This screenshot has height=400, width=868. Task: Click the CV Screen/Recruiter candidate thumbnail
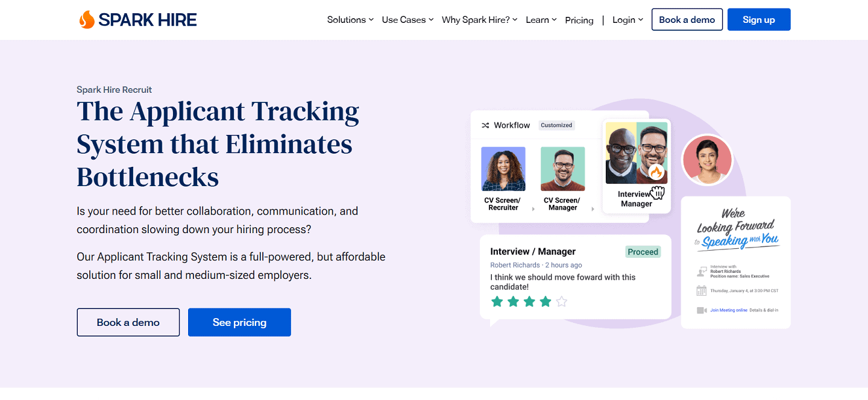click(x=503, y=168)
